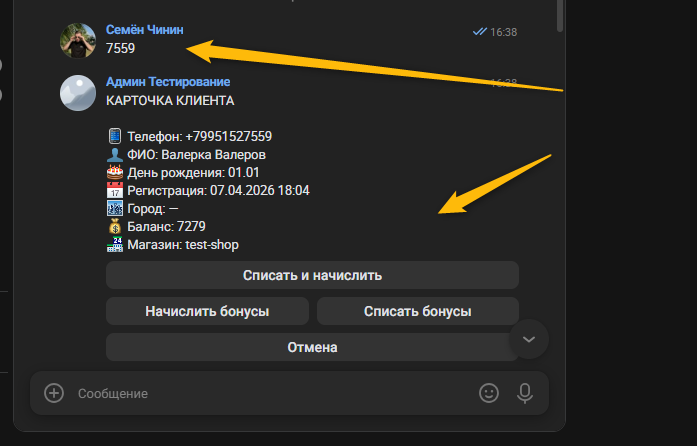Click the 16:38 timestamp of Семён's message

pyautogui.click(x=504, y=32)
